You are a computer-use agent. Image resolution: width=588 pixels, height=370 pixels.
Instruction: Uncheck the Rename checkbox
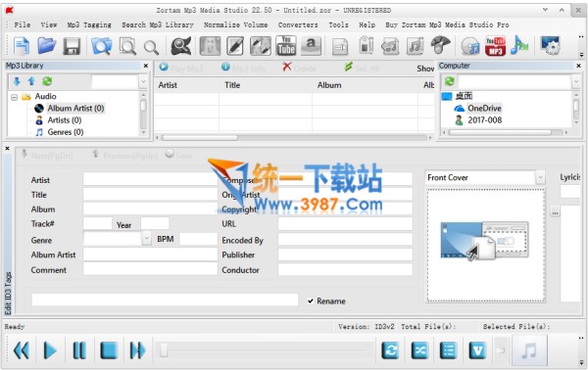tap(310, 301)
